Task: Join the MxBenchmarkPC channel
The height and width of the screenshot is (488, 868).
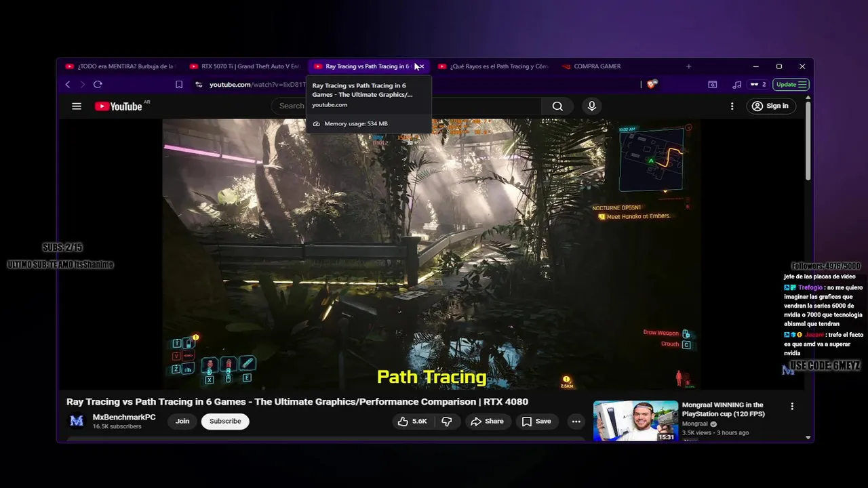Action: tap(182, 421)
